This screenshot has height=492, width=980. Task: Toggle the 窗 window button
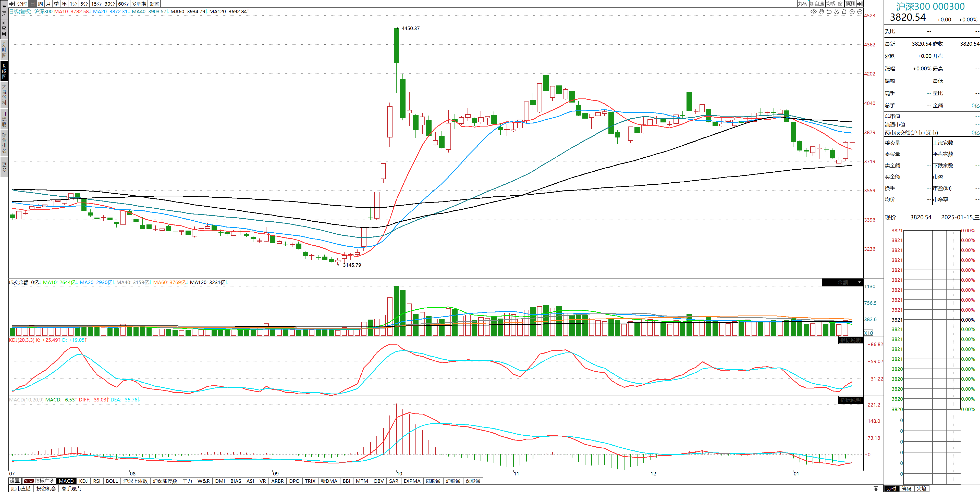coord(840,3)
